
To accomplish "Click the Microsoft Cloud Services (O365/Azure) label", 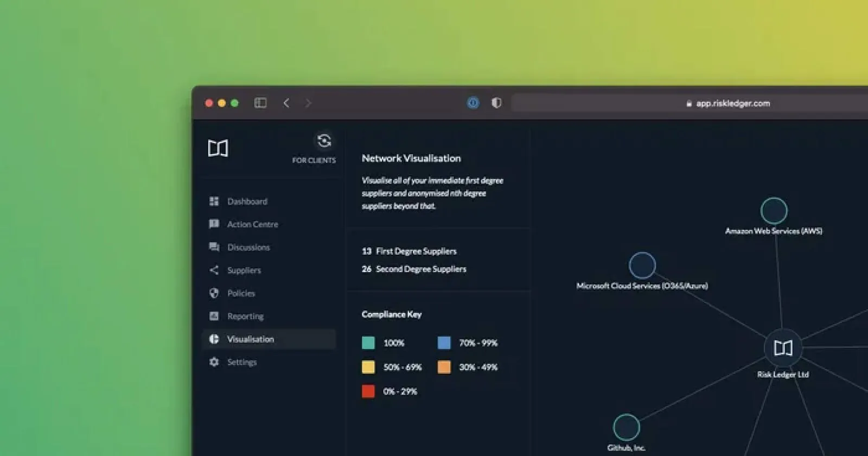I will click(x=642, y=286).
